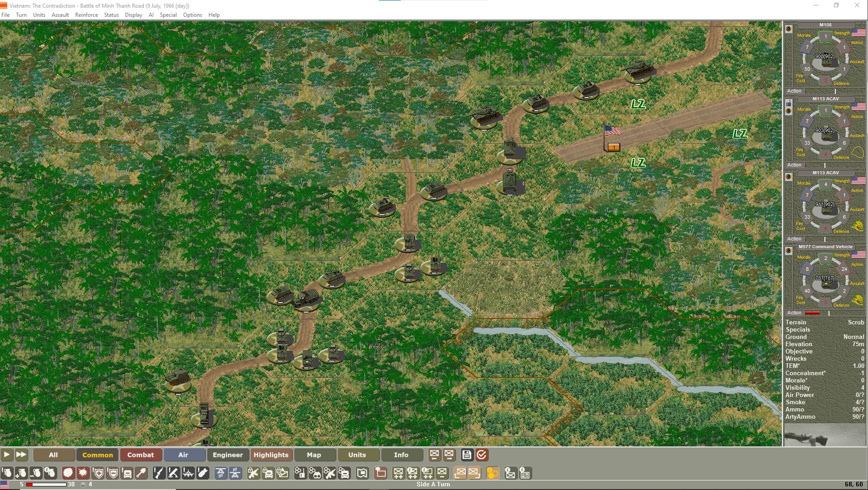This screenshot has width=868, height=490.
Task: Toggle the hexes with binoculars visibility icon
Action: (315, 473)
